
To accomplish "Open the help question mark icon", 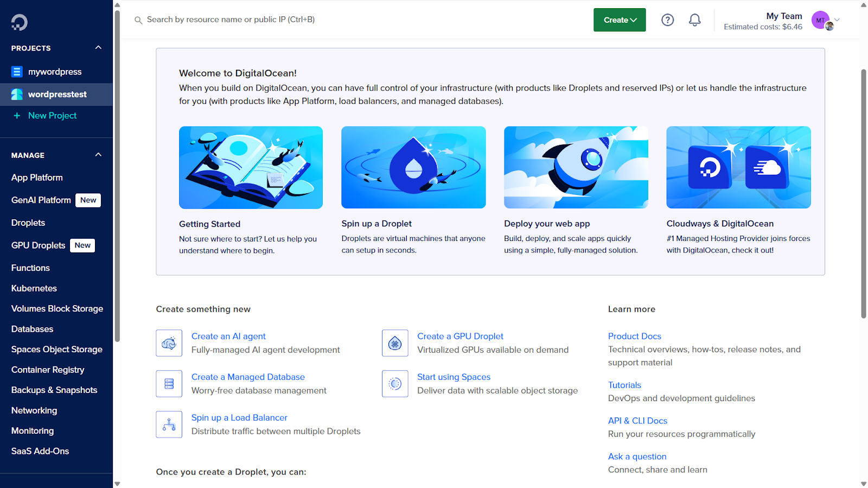I will click(x=667, y=20).
